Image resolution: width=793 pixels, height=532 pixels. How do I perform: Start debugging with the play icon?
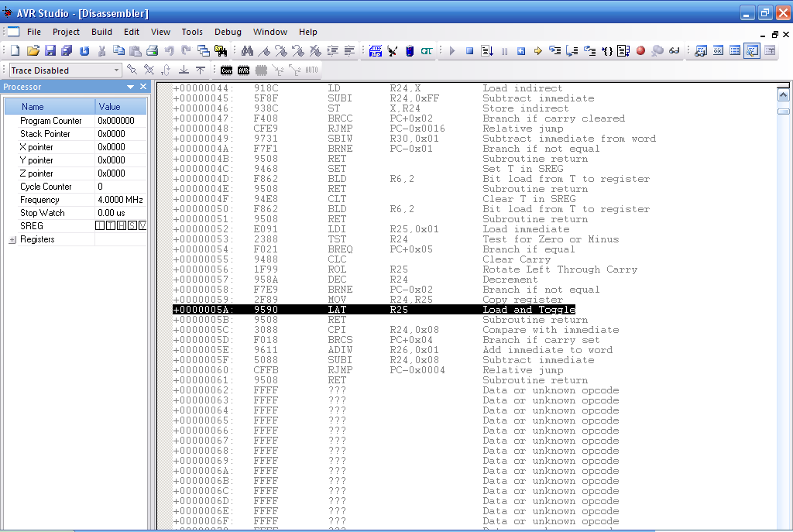pyautogui.click(x=452, y=50)
